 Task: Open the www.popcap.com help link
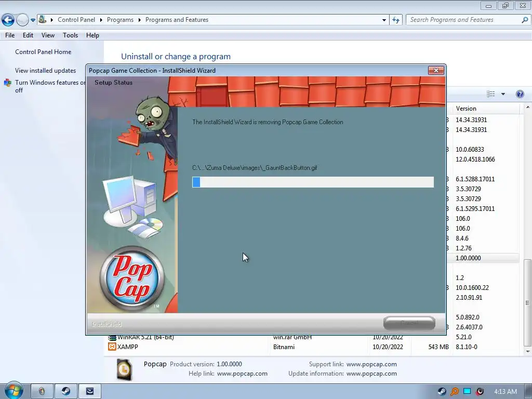242,374
